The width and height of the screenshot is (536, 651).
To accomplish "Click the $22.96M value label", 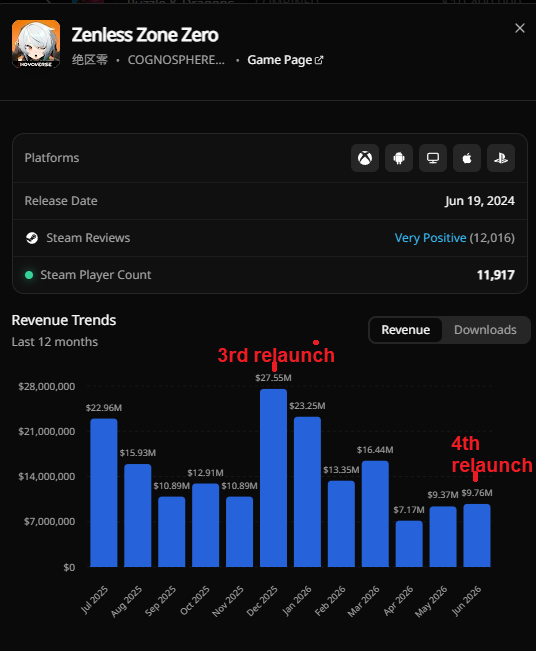I will (104, 408).
